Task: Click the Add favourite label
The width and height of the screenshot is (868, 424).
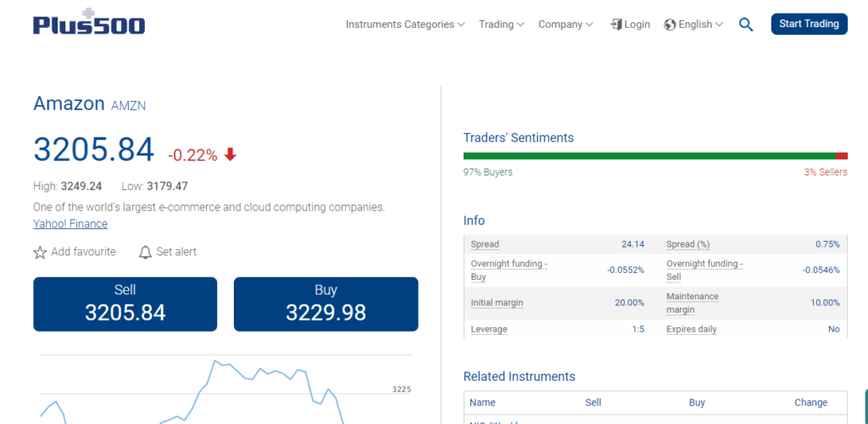Action: [84, 252]
